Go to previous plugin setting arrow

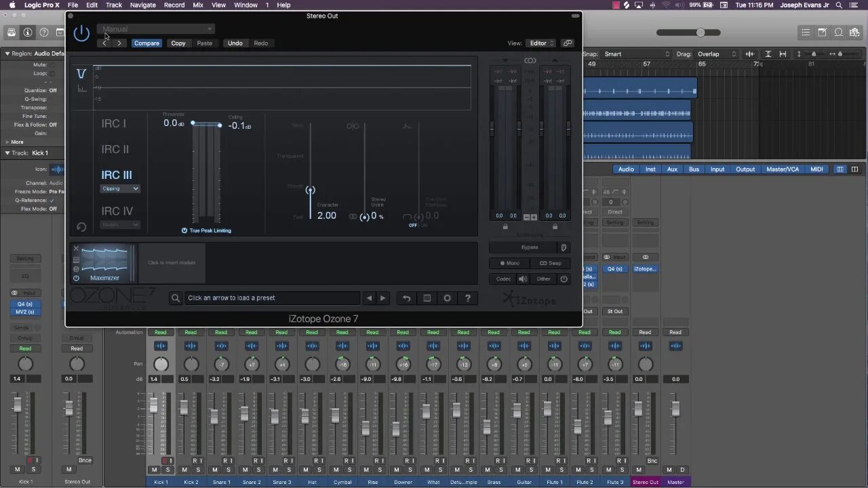104,43
